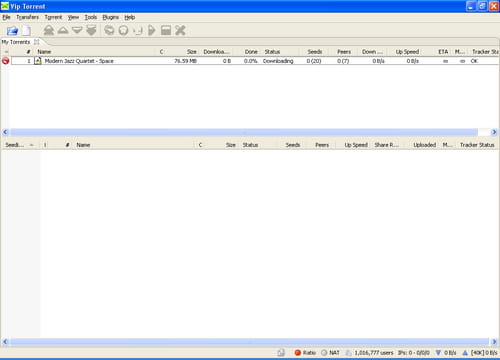The height and width of the screenshot is (360, 500).
Task: Click the Remove torrent X icon
Action: tap(180, 30)
